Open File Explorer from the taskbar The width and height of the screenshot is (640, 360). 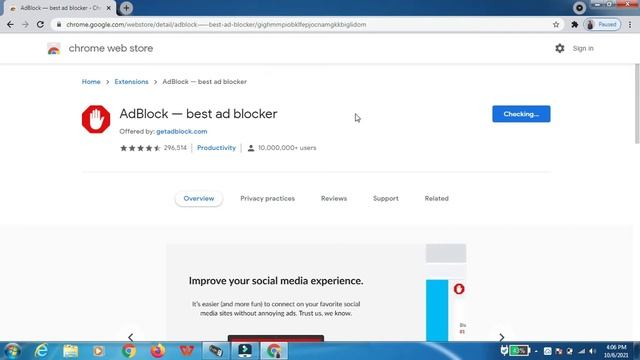click(71, 351)
